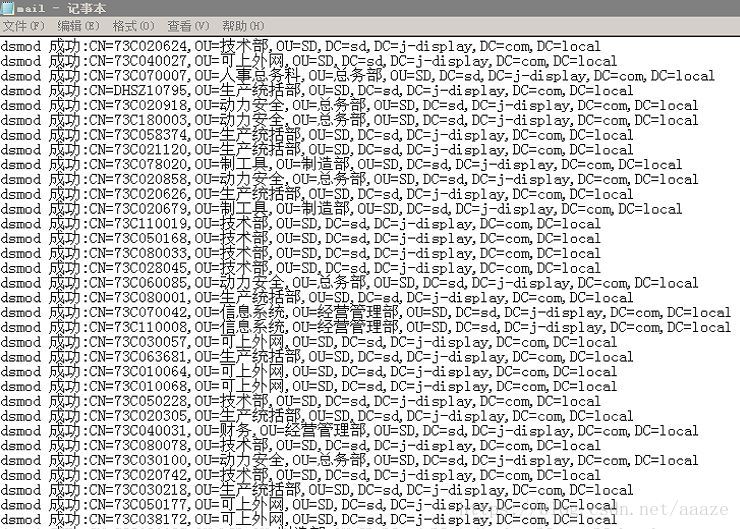Click the line with CN=73C020624
Image resolution: width=740 pixels, height=529 pixels.
pyautogui.click(x=301, y=46)
